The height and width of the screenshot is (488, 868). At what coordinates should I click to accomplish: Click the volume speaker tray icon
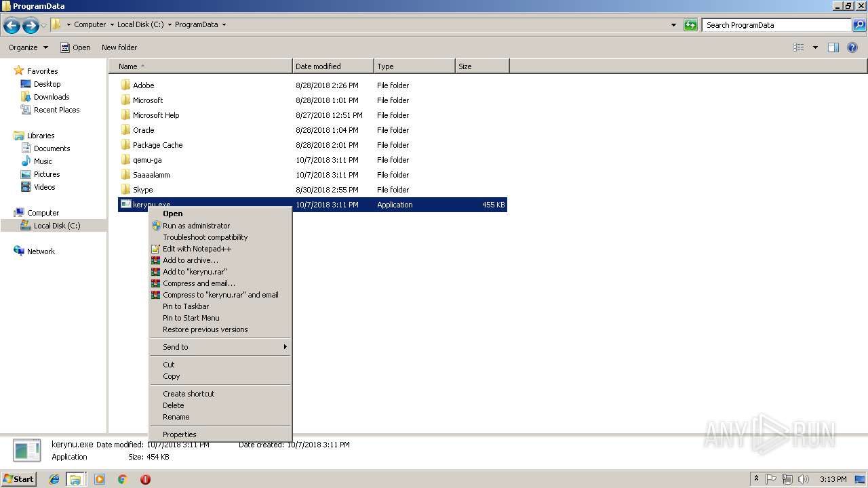coord(804,479)
